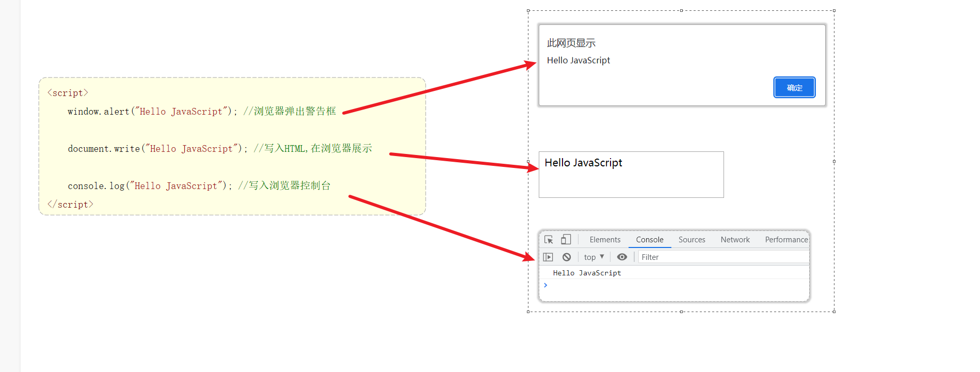Click the blue console prompt chevron
This screenshot has width=980, height=372.
545,285
